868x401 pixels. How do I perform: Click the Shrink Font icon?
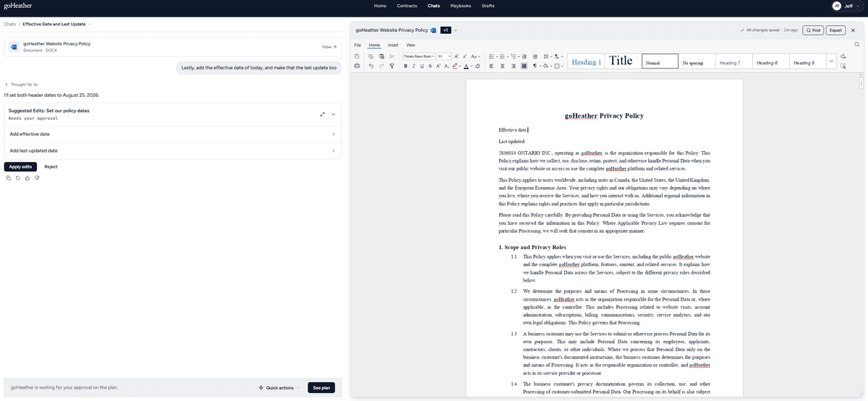[464, 56]
